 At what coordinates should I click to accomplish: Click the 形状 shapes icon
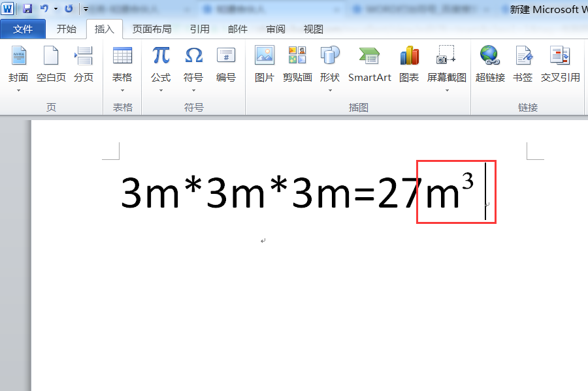[330, 55]
